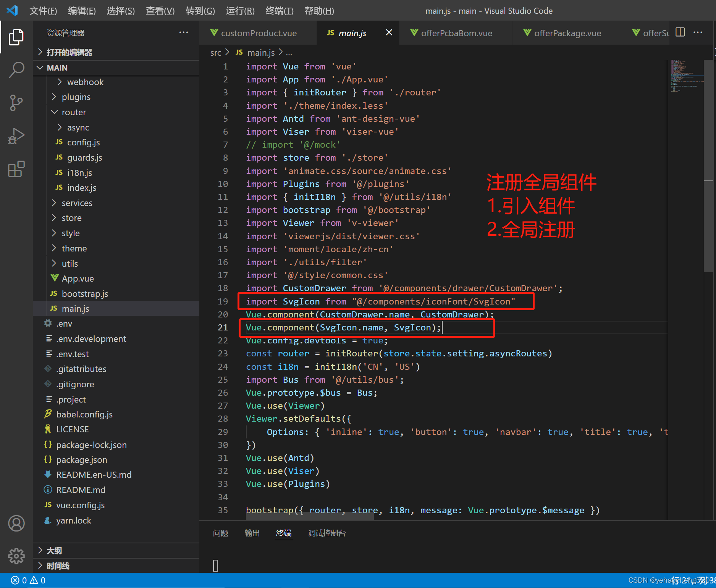Open the 运行(R) menu
The image size is (716, 588).
240,11
